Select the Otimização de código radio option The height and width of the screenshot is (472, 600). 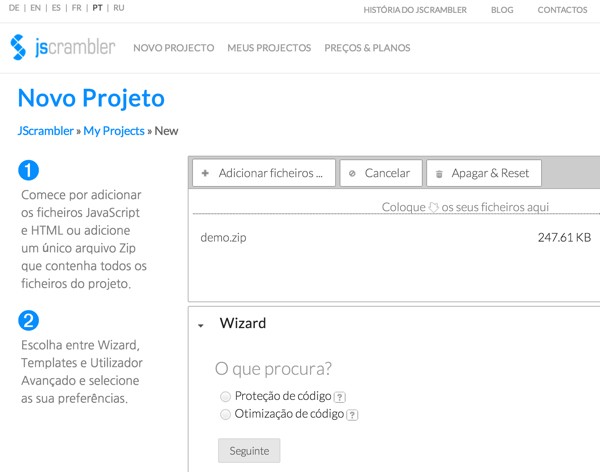[x=225, y=414]
